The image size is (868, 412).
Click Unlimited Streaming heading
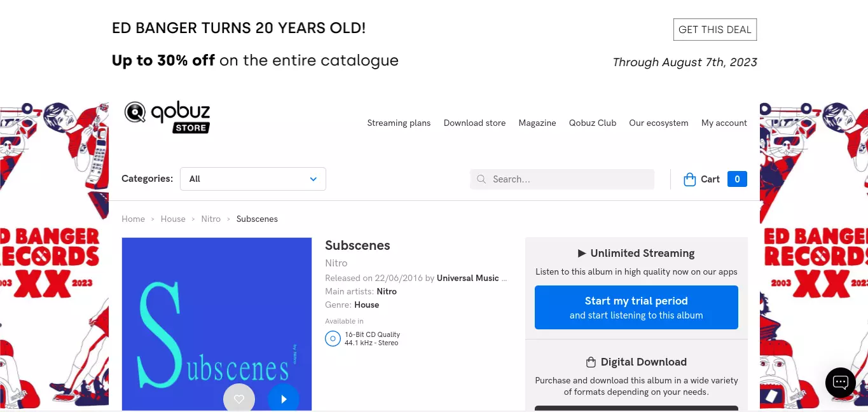(x=637, y=253)
